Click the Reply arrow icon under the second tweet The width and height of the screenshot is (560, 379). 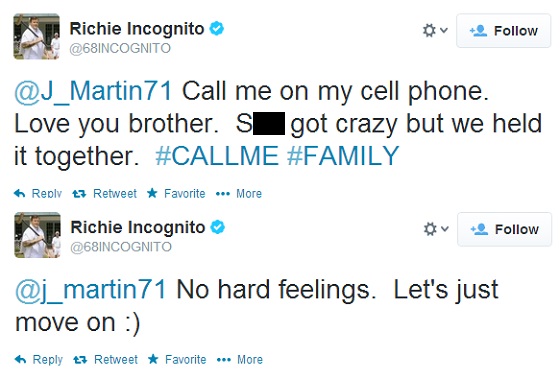point(20,359)
